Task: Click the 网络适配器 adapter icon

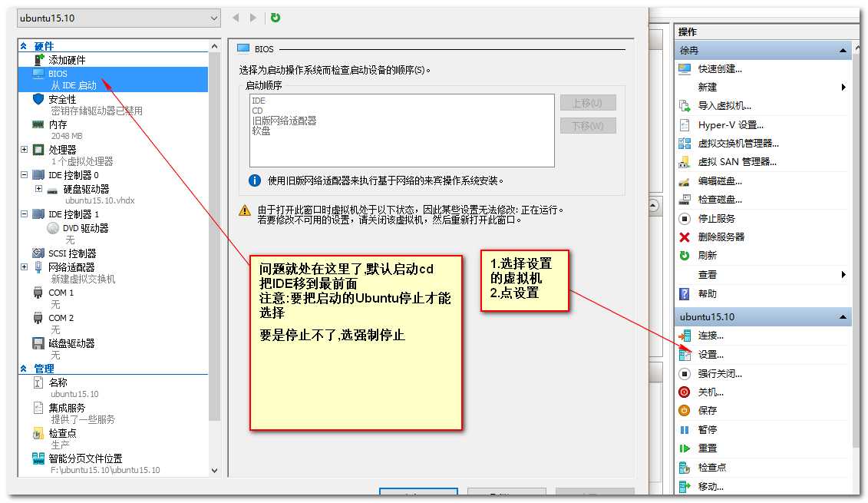Action: click(x=38, y=267)
